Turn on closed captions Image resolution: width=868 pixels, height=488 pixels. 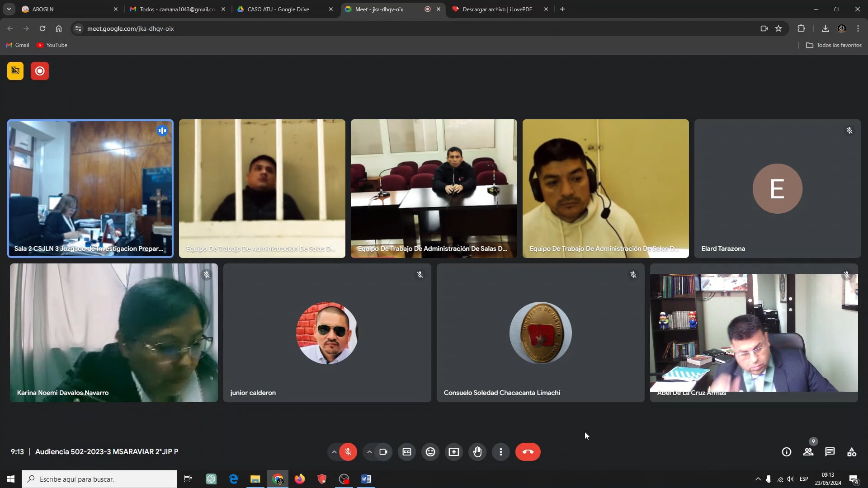coord(407,452)
